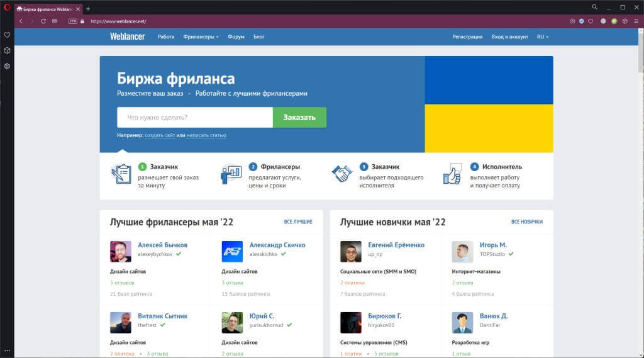Viewport: 644px width, 358px height.
Task: Click the search tabs magnifier icon
Action: click(594, 7)
